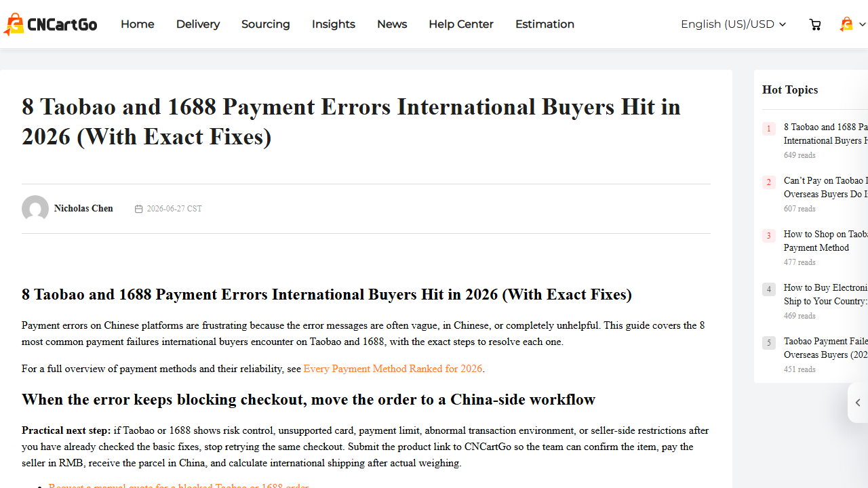
Task: Click the rank badge number 5
Action: click(769, 343)
